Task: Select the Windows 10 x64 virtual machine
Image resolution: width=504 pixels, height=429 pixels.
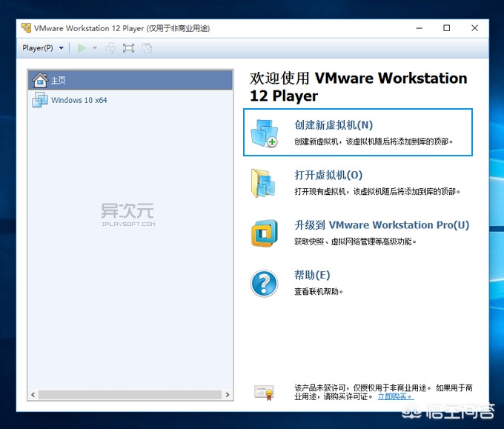Action: point(130,100)
